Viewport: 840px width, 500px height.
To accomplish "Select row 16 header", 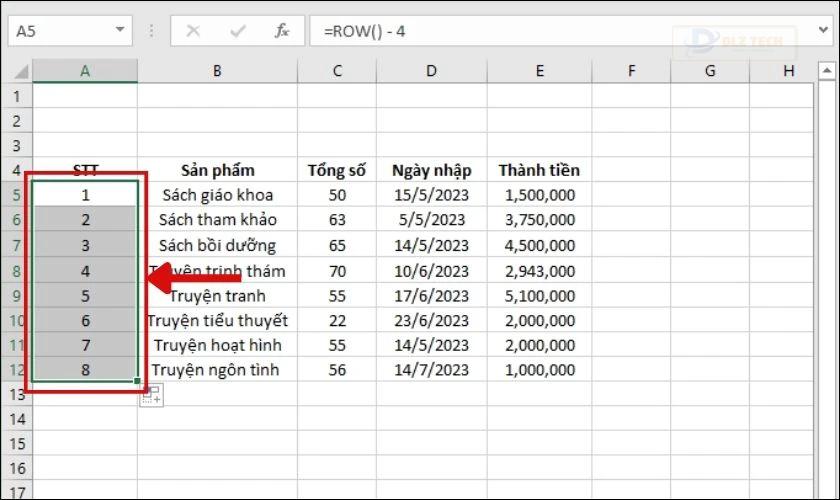I will click(17, 468).
